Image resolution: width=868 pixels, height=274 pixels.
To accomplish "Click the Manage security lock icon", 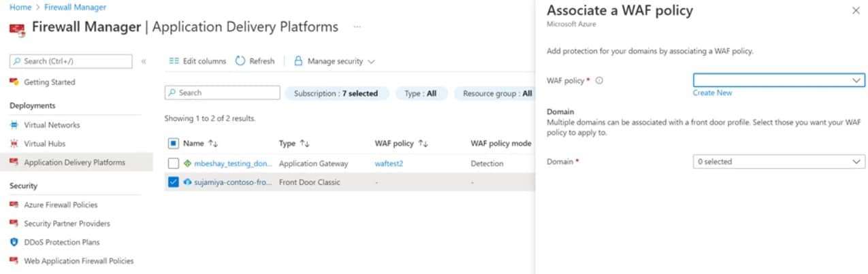I will point(298,61).
